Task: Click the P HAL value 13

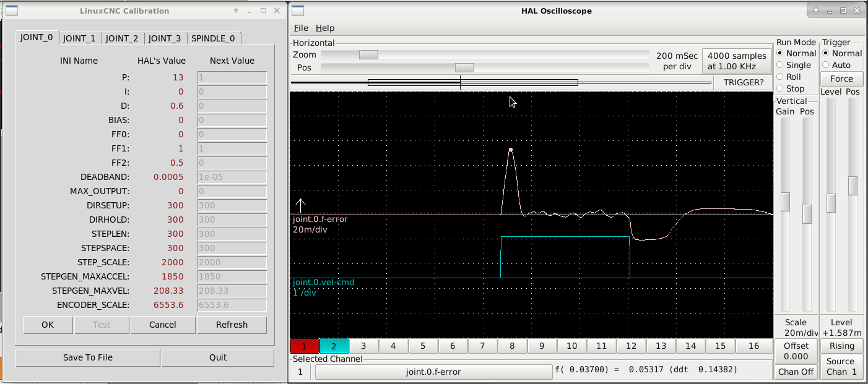Action: [x=178, y=77]
